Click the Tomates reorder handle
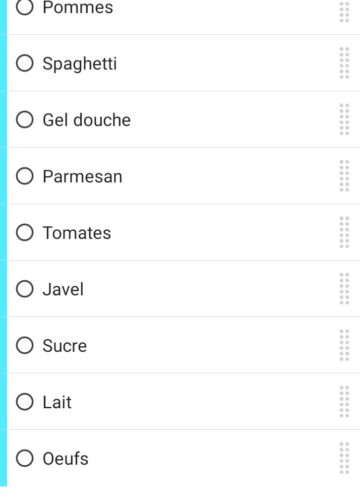This screenshot has height=504, width=360. click(344, 232)
